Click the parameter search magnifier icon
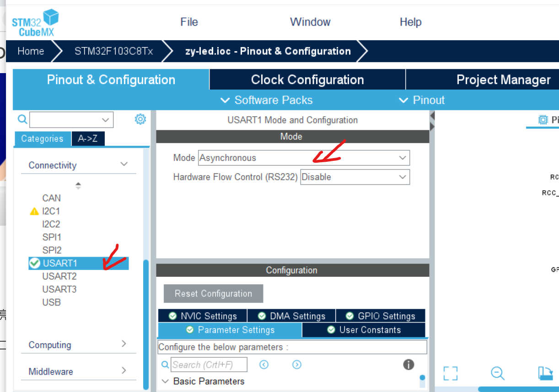The width and height of the screenshot is (559, 392). (165, 365)
